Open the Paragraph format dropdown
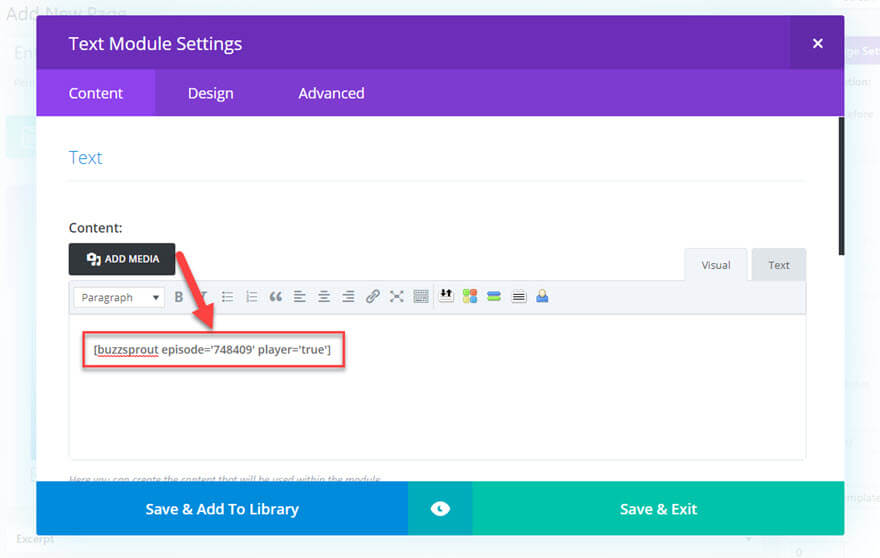880x558 pixels. pos(119,297)
